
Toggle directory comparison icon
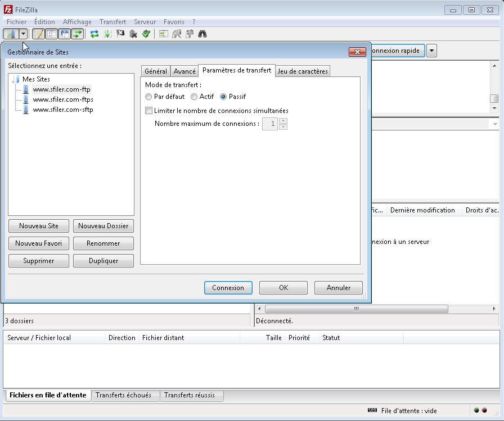[177, 34]
